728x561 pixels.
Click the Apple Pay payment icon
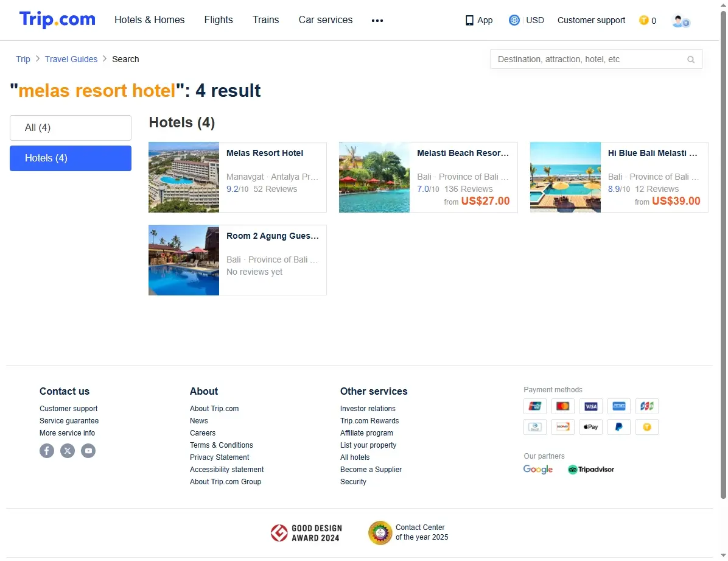(591, 426)
